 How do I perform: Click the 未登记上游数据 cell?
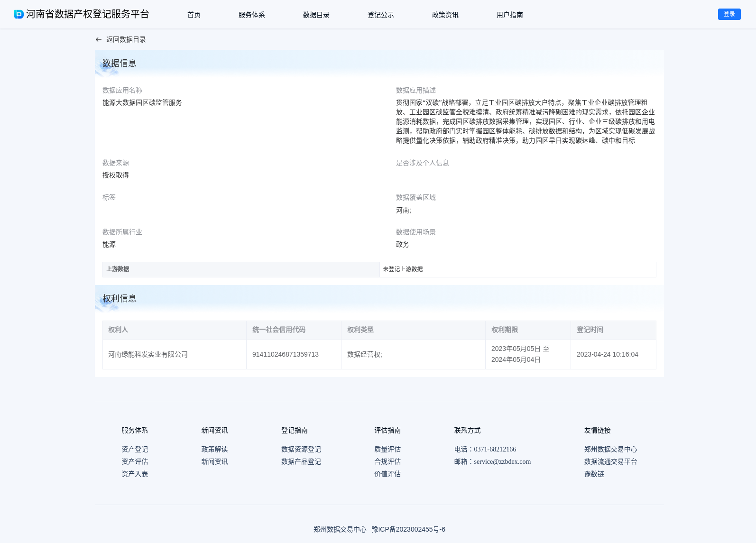coord(518,269)
